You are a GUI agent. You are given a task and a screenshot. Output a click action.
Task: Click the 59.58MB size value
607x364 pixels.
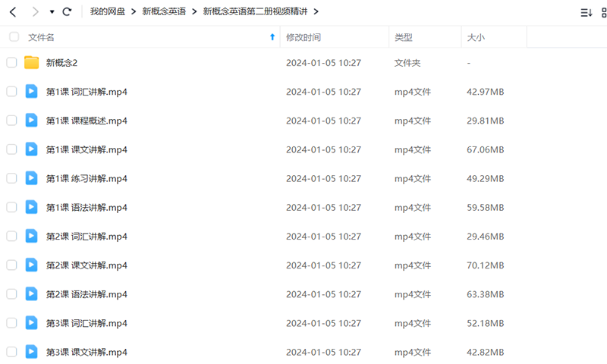pyautogui.click(x=486, y=208)
